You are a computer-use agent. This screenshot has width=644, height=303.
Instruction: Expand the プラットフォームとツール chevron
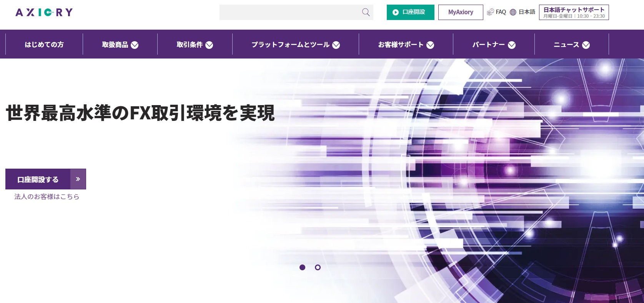[x=336, y=45]
